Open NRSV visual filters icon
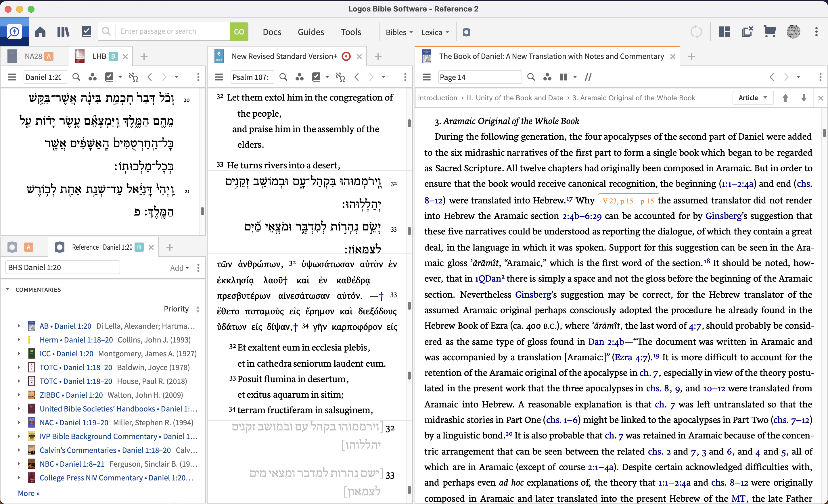 tap(299, 77)
